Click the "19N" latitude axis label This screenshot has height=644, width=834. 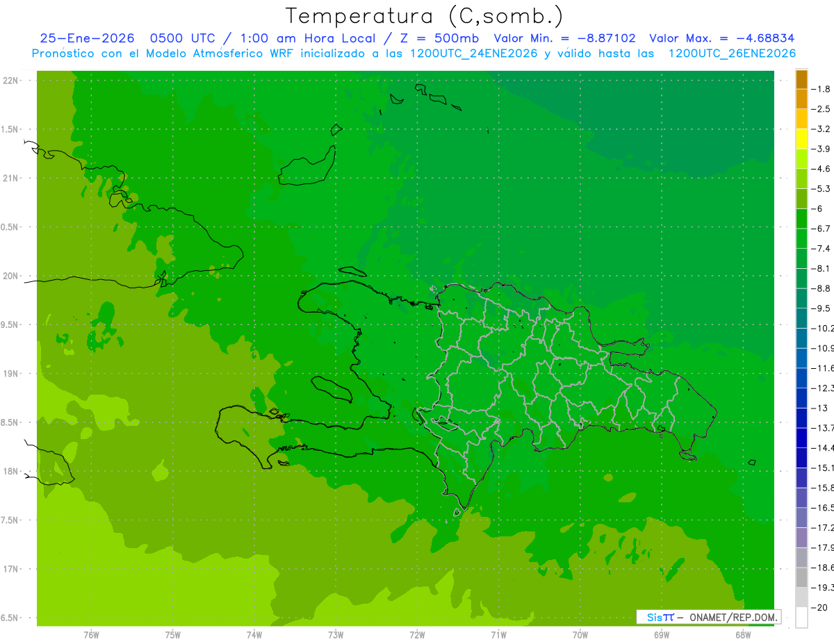tap(11, 374)
